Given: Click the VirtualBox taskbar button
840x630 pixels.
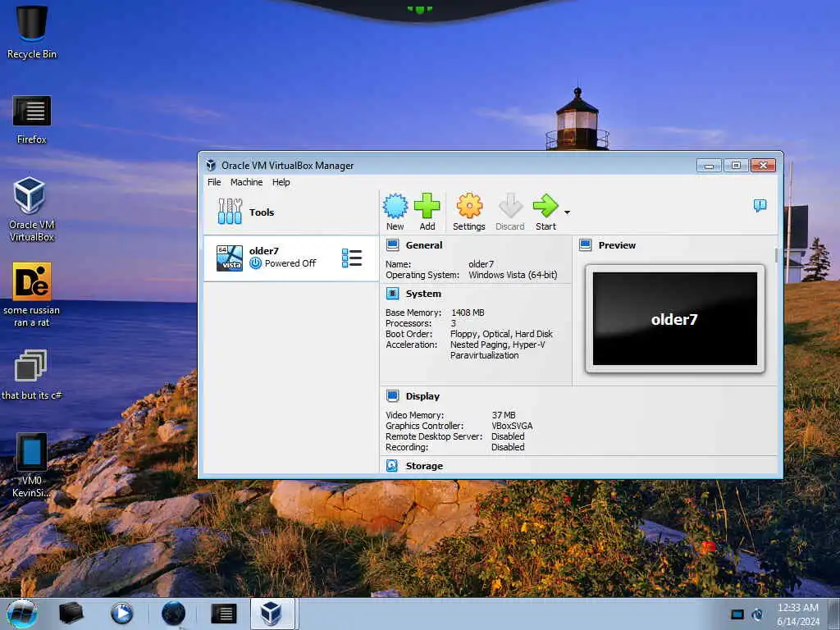Looking at the screenshot, I should (x=272, y=614).
